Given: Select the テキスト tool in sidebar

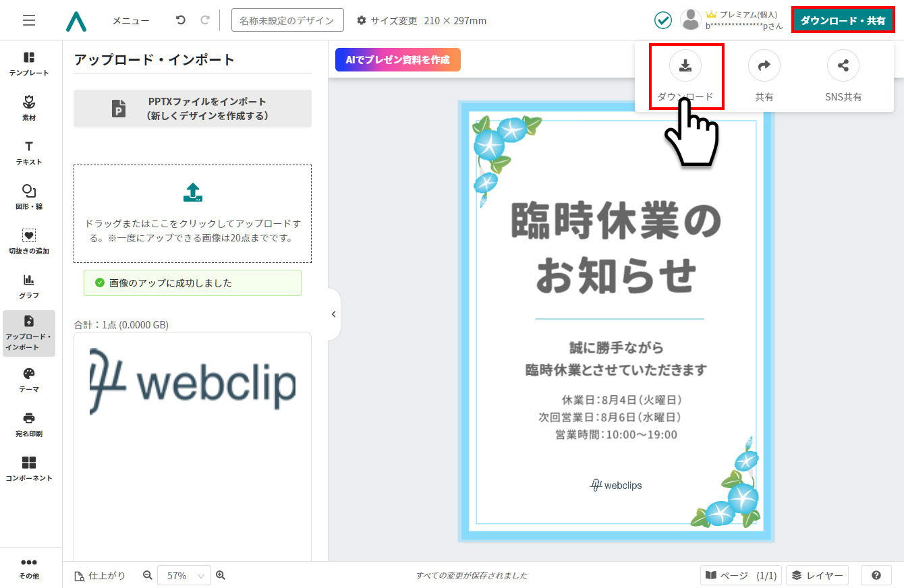Looking at the screenshot, I should (29, 153).
